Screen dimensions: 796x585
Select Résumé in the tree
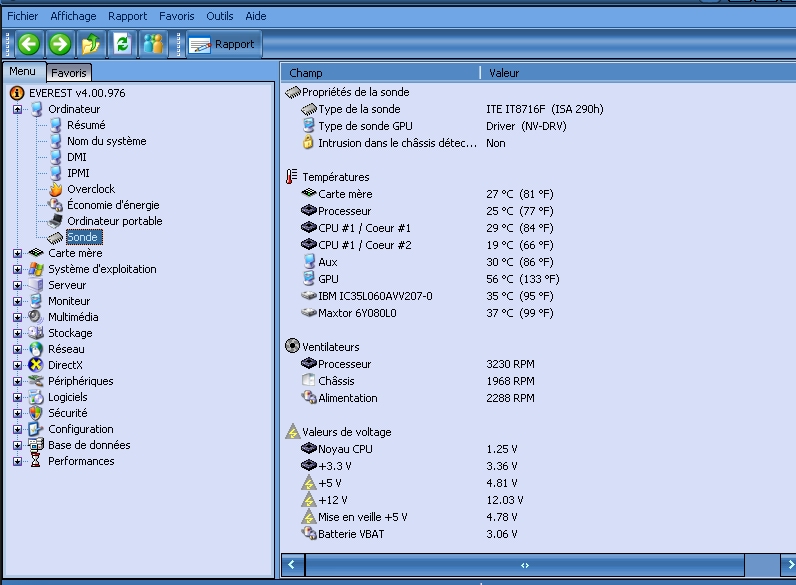click(86, 125)
